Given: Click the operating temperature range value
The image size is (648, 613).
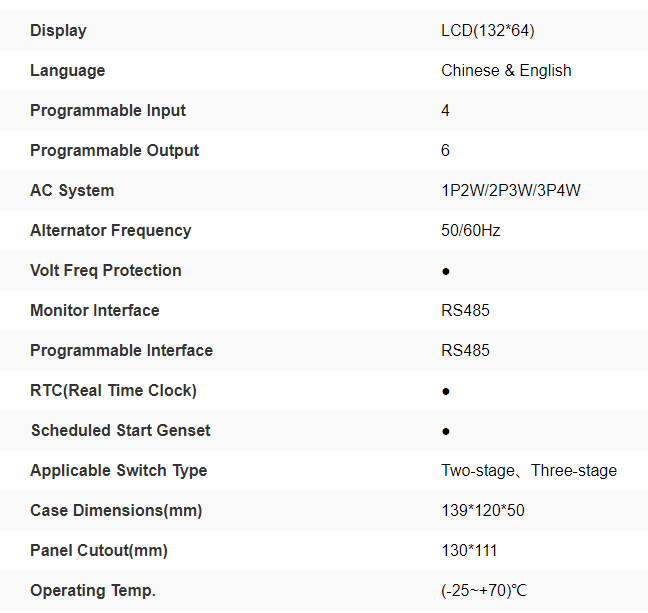Looking at the screenshot, I should (x=484, y=591).
